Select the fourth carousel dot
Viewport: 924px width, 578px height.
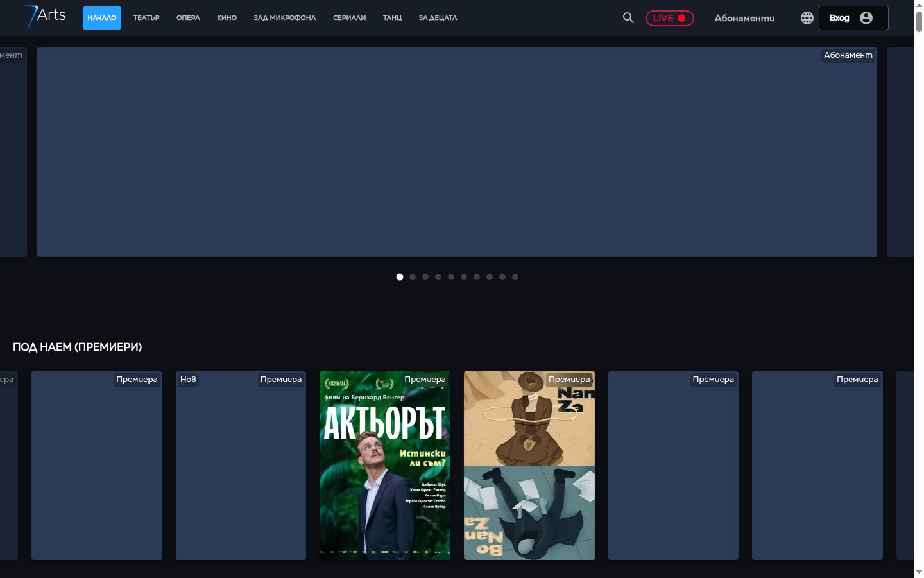coord(438,277)
